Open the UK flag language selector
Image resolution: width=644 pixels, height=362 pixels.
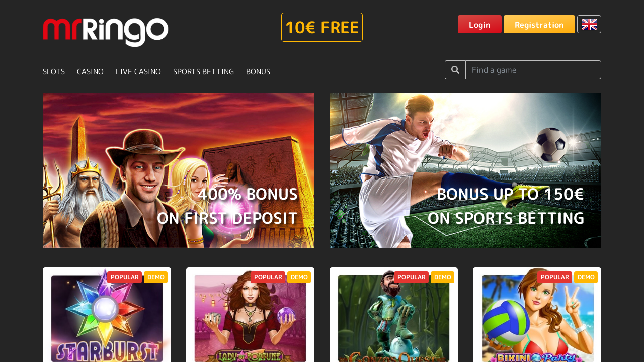click(x=589, y=24)
